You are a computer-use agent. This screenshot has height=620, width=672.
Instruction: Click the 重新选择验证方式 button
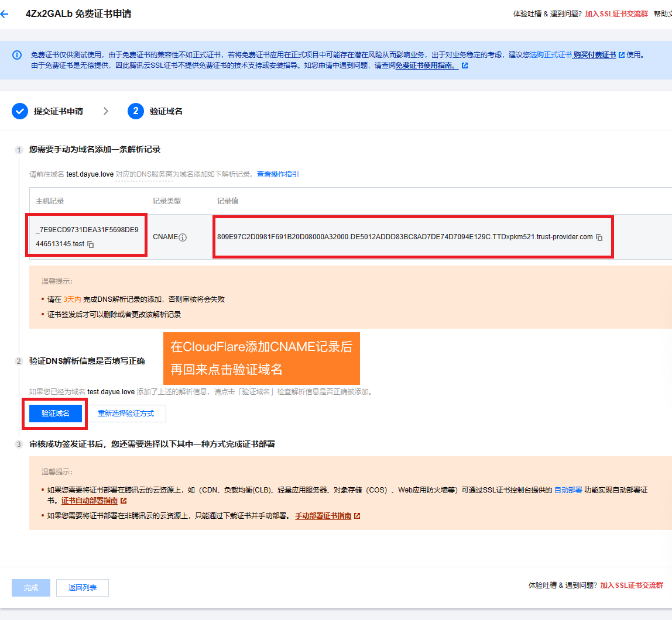pyautogui.click(x=126, y=414)
